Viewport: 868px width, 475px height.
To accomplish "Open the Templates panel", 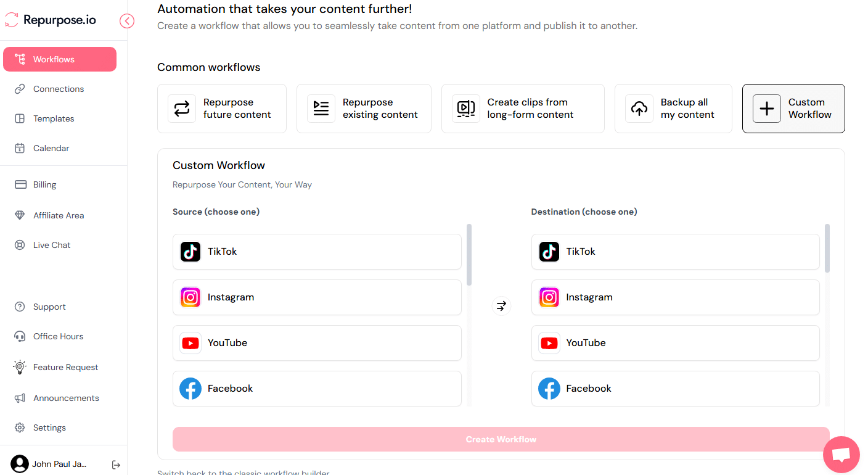I will tap(54, 118).
